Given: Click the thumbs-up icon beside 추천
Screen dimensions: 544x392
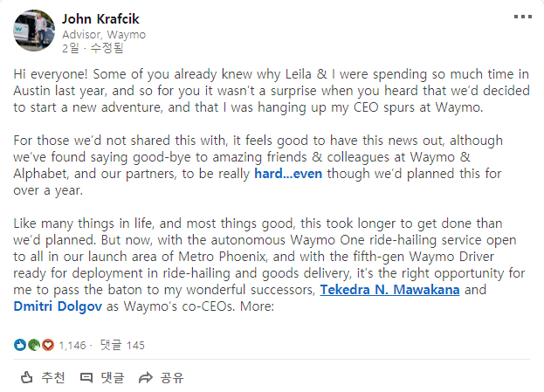Looking at the screenshot, I should point(27,378).
